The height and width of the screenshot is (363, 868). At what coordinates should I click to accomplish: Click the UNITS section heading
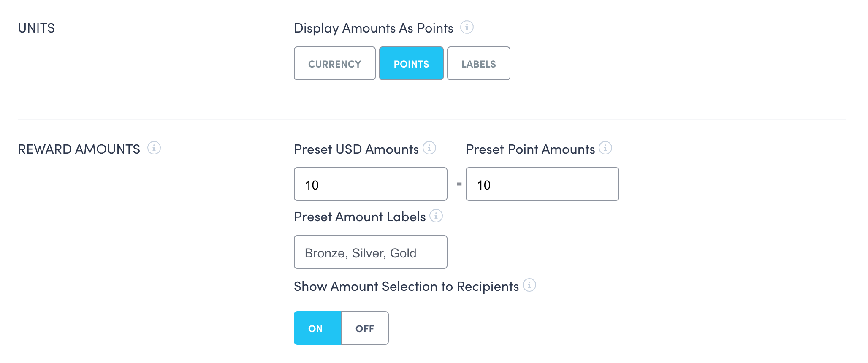point(36,28)
